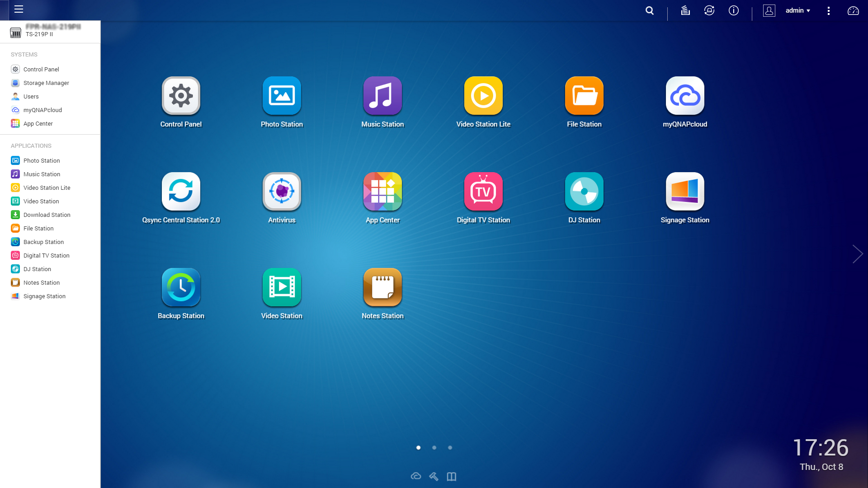Launch Photo Station from the desktop
The image size is (868, 488).
(282, 96)
